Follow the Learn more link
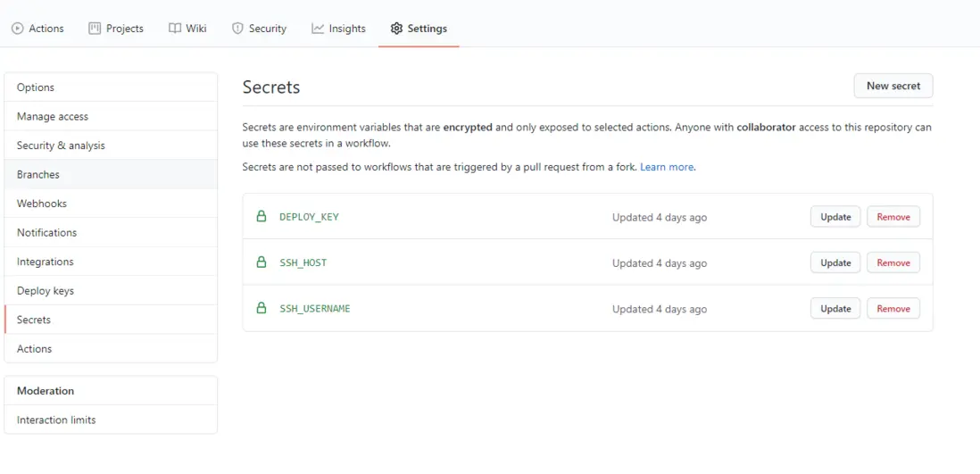980x474 pixels. click(x=667, y=167)
